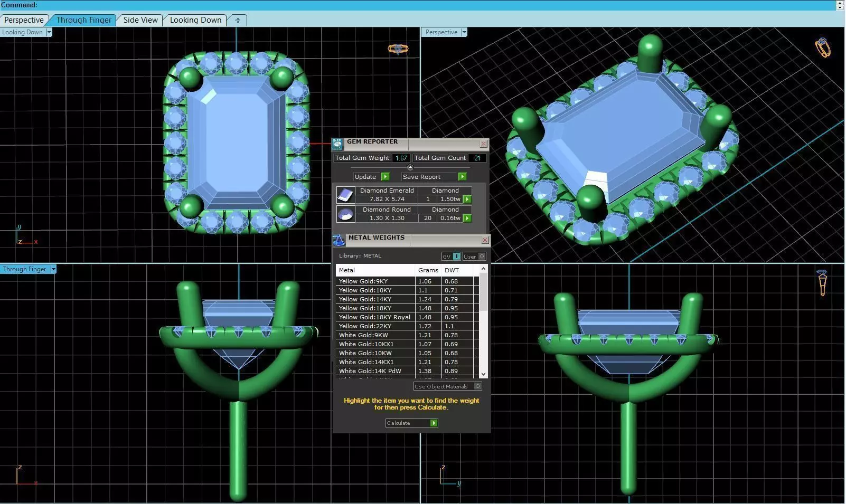This screenshot has height=504, width=846.
Task: Close the Gem Reporter panel
Action: pyautogui.click(x=483, y=144)
